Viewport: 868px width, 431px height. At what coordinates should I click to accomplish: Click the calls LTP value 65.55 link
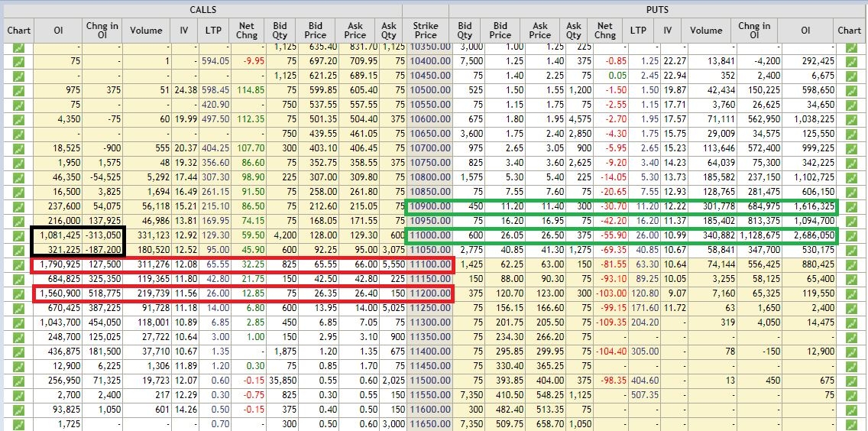coord(219,265)
